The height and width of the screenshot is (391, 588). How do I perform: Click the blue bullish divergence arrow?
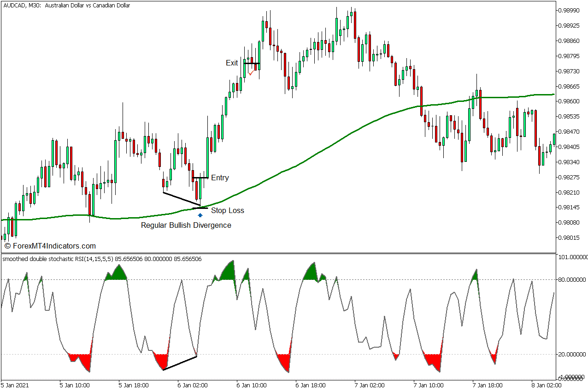[x=200, y=214]
